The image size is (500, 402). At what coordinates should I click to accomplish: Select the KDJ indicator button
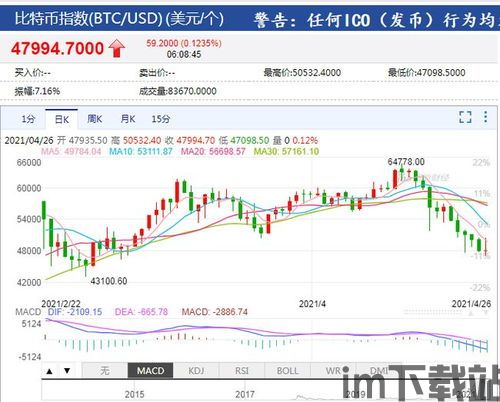[x=196, y=371]
